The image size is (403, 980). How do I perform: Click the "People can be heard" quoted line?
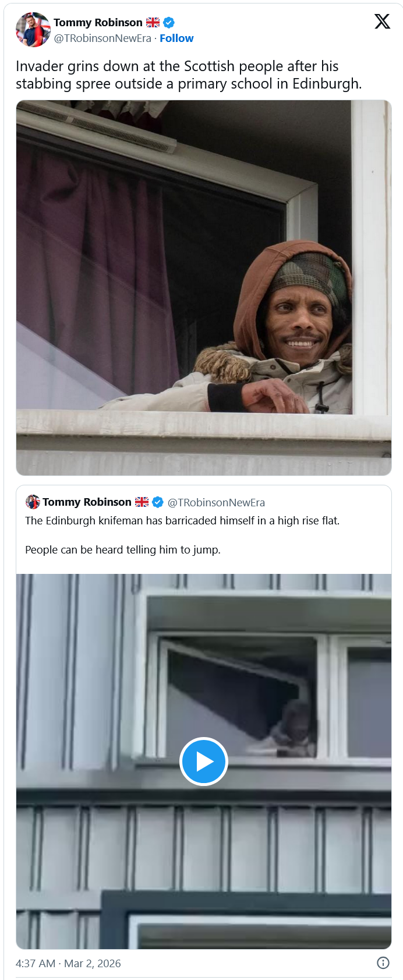pos(122,550)
